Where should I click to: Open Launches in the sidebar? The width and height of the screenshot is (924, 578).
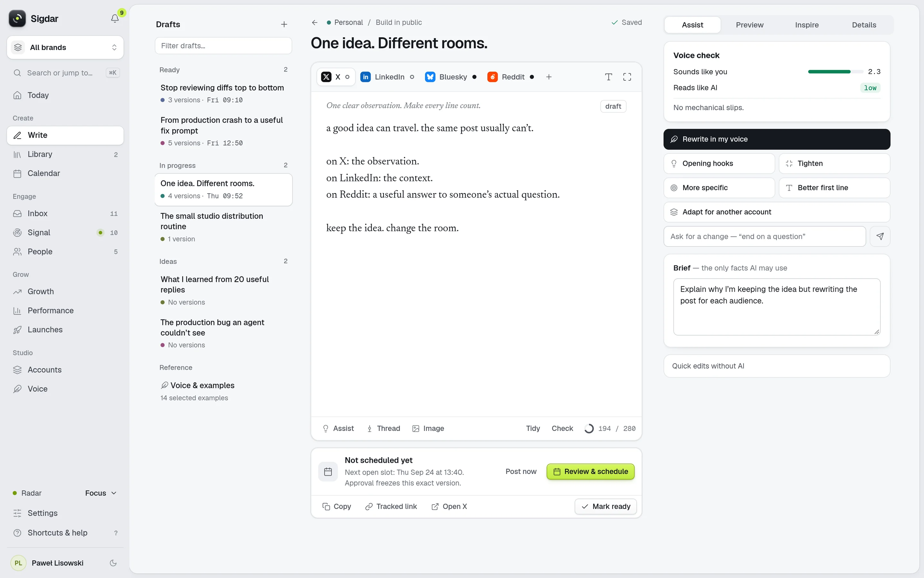65,329
